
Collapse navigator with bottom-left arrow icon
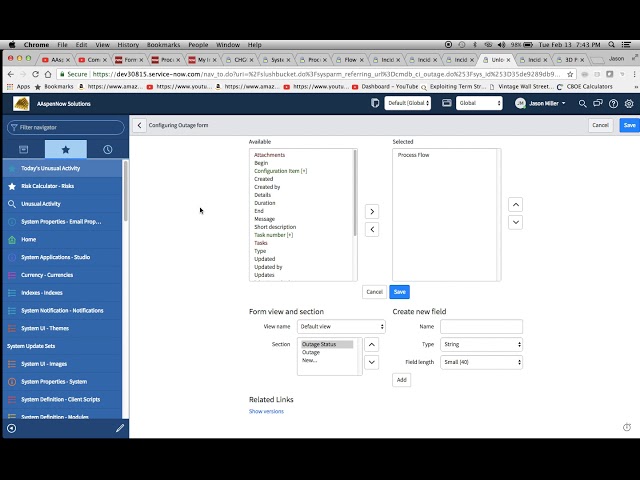(x=12, y=428)
